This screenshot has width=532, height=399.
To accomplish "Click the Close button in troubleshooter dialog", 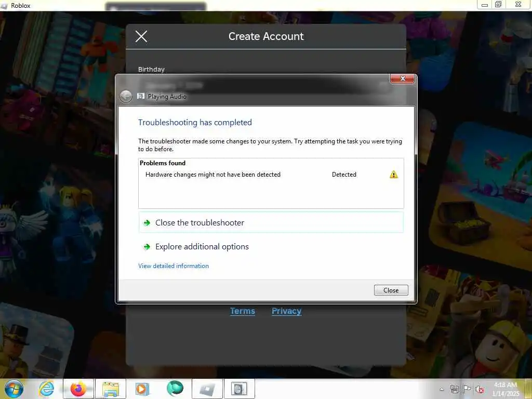I will [391, 290].
